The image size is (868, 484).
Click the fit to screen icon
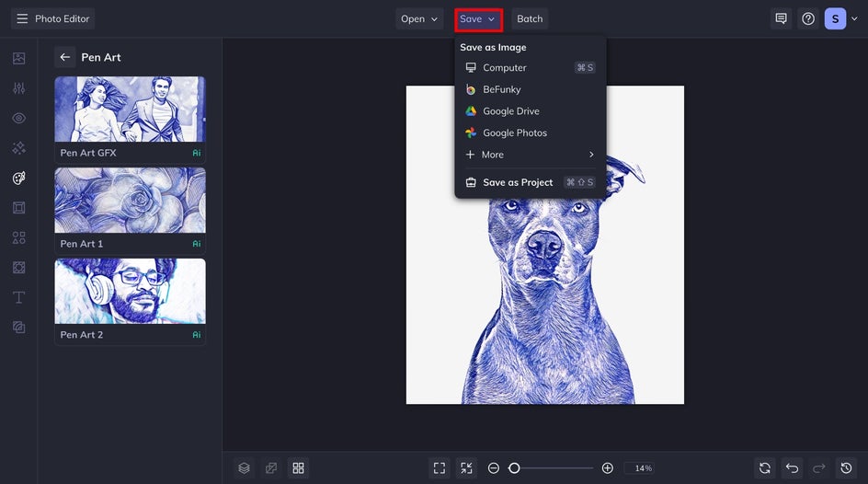[439, 468]
